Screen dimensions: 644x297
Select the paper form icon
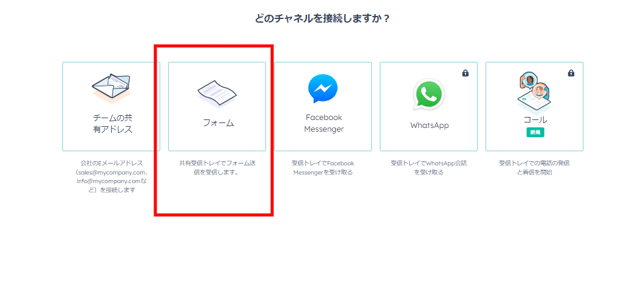click(x=217, y=94)
